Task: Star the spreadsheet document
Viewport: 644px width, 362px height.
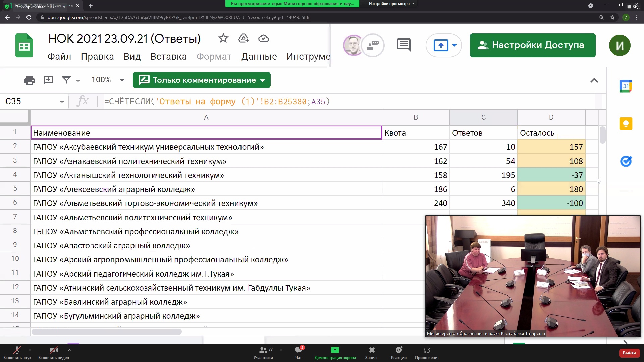Action: (x=223, y=38)
